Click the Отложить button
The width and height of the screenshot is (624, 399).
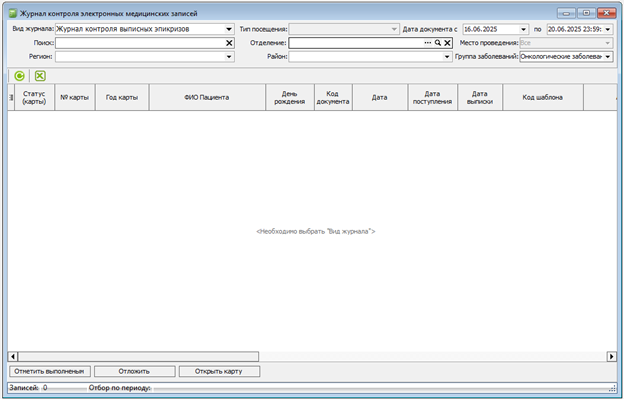pyautogui.click(x=135, y=371)
